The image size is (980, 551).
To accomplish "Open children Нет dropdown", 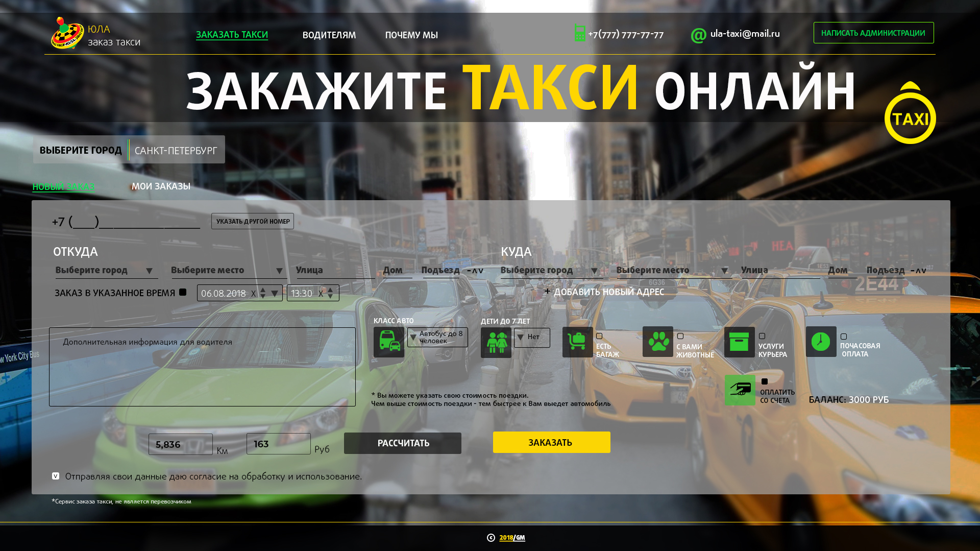I will coord(532,338).
